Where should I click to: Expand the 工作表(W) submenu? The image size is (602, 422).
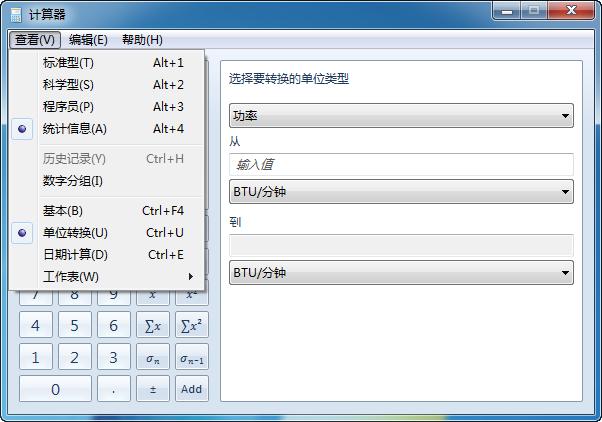pyautogui.click(x=107, y=276)
